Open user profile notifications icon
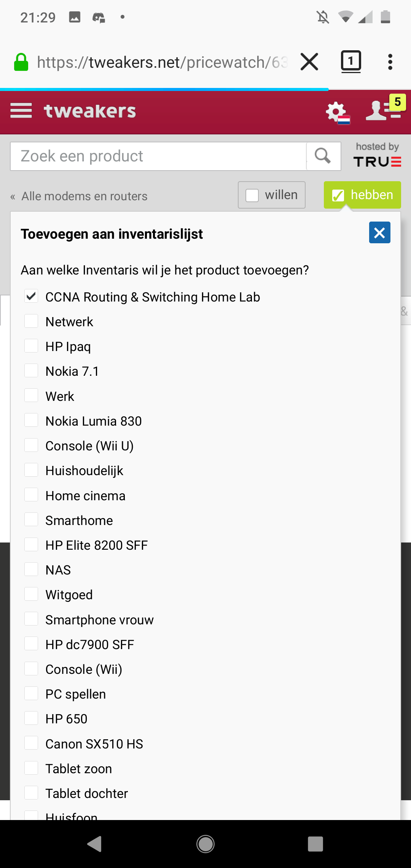The width and height of the screenshot is (411, 868). point(383,111)
